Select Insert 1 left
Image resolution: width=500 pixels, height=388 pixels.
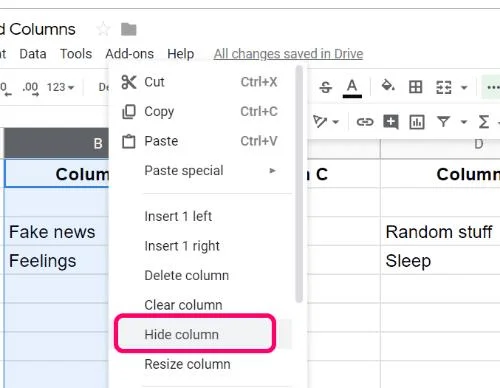[201, 217]
